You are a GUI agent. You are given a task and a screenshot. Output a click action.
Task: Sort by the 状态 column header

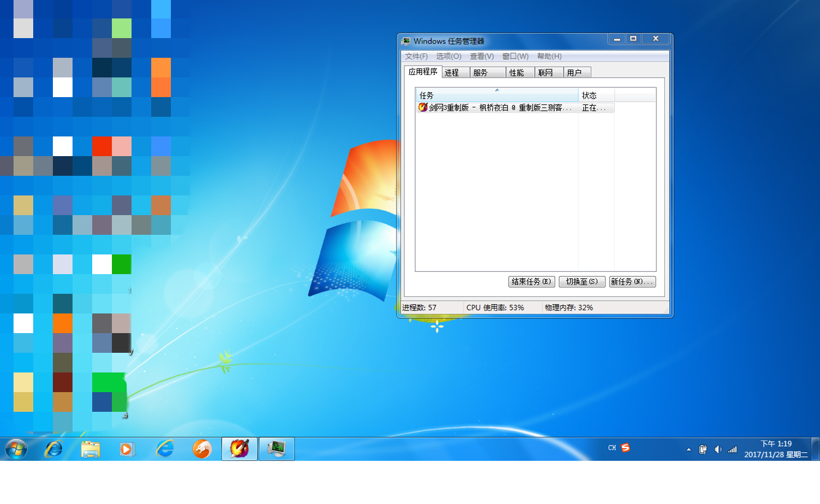pyautogui.click(x=596, y=95)
